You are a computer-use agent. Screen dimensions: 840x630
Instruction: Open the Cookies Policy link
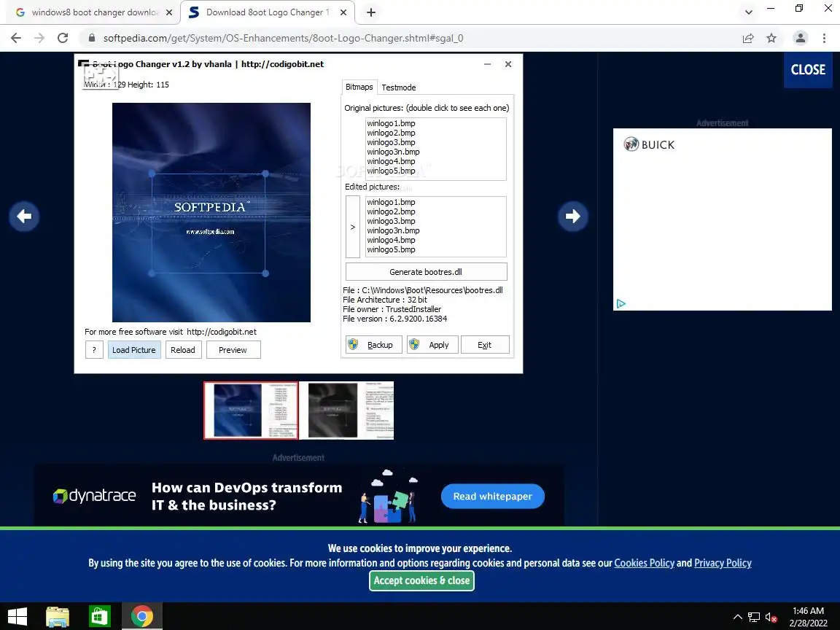[644, 563]
